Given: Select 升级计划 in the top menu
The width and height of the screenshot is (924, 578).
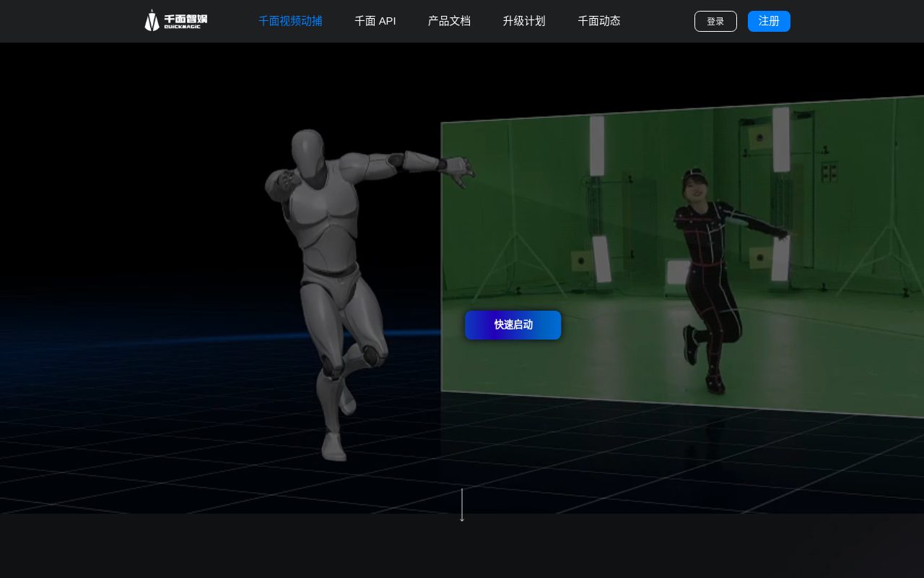Looking at the screenshot, I should [x=524, y=21].
